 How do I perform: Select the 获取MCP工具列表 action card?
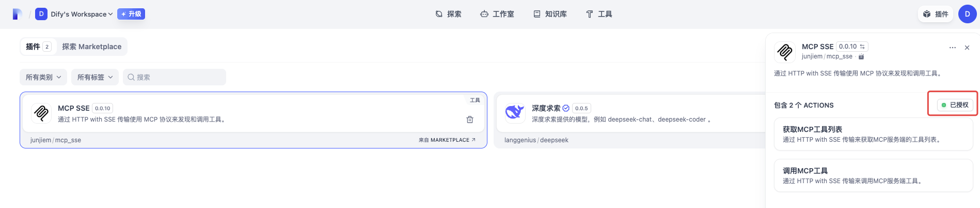873,134
